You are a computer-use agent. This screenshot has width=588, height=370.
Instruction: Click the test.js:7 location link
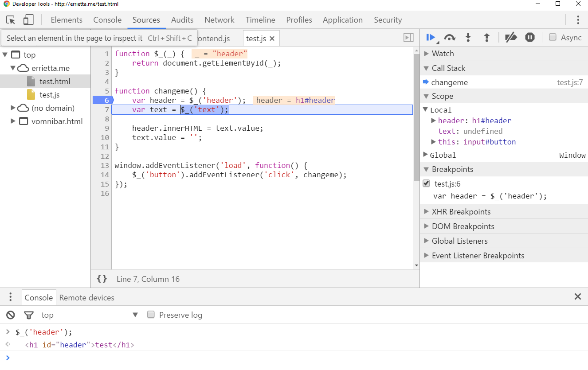click(570, 82)
